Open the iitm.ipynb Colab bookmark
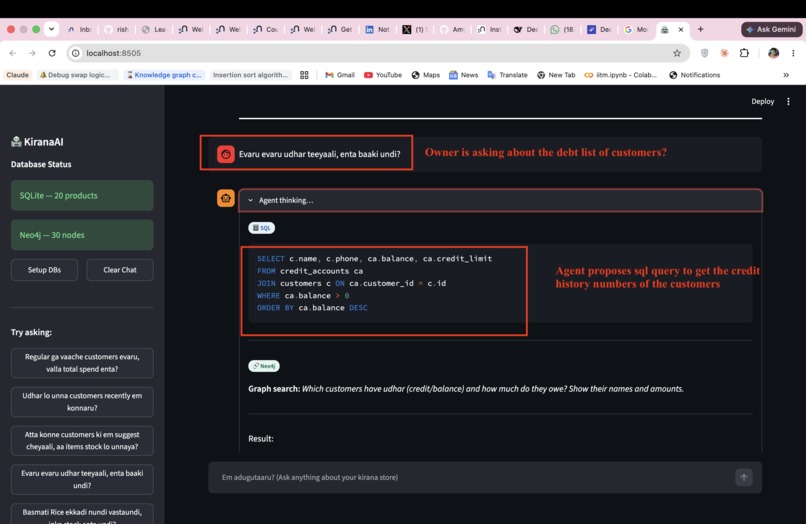This screenshot has width=806, height=524. pyautogui.click(x=620, y=75)
